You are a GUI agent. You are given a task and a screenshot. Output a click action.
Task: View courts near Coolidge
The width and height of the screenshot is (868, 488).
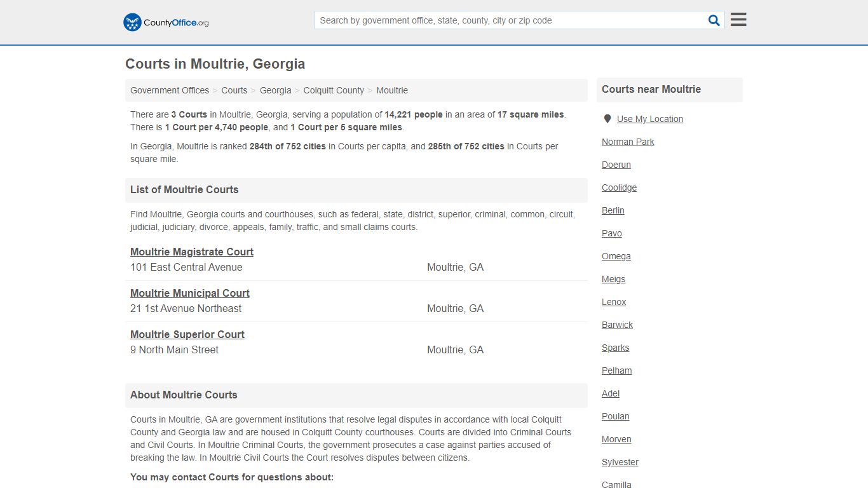tap(619, 187)
